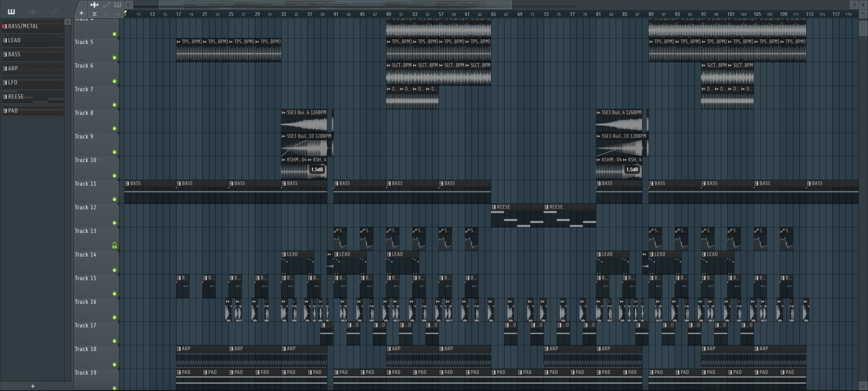
Task: Click the zoom button at top-right corner
Action: point(863,5)
